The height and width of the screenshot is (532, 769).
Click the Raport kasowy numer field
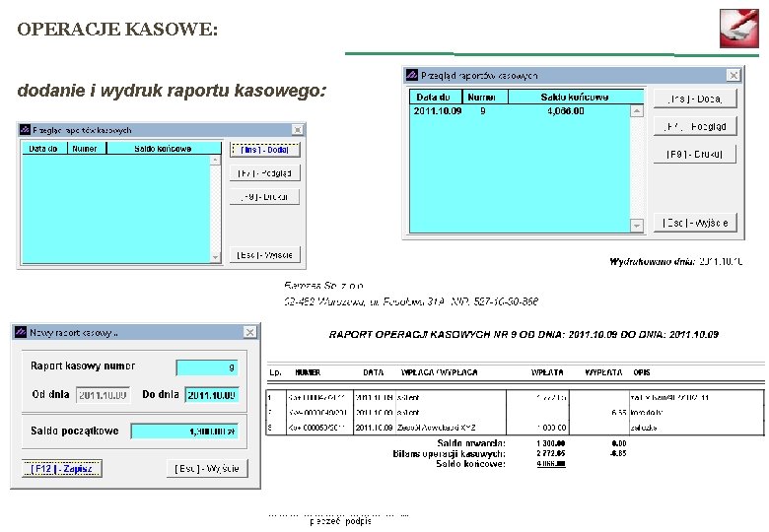point(207,367)
